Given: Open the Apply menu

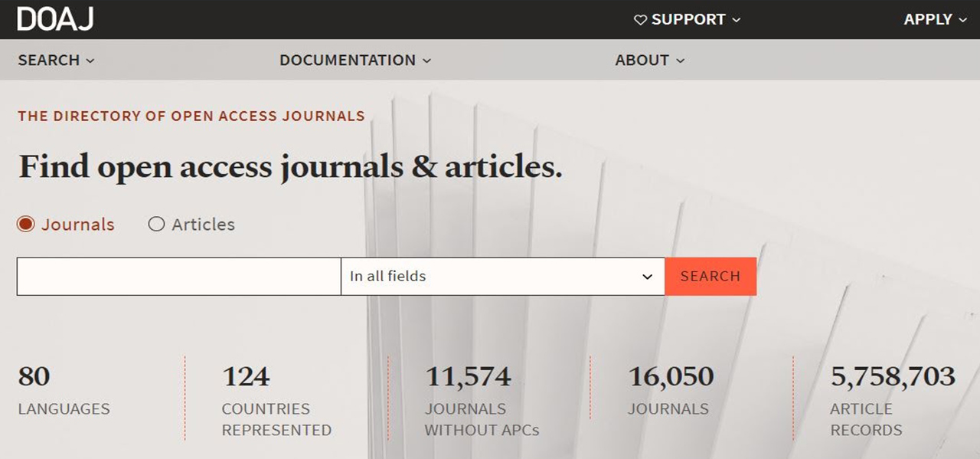Looking at the screenshot, I should coord(935,20).
